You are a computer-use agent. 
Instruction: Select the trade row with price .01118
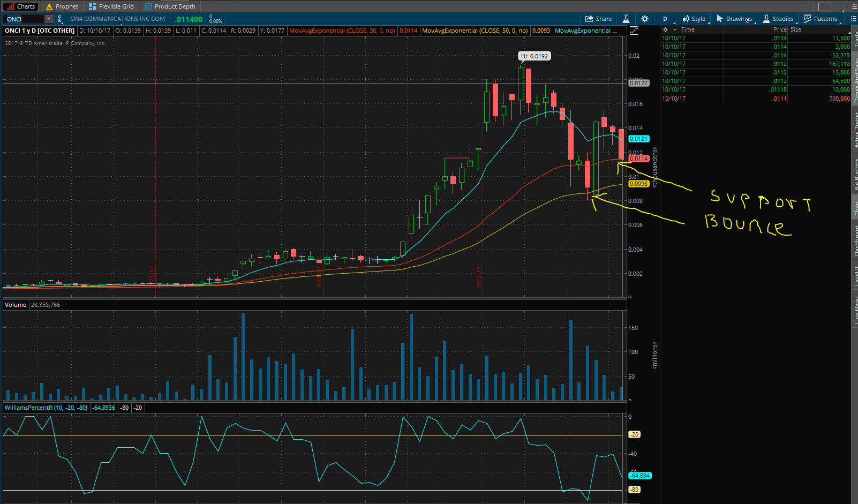pyautogui.click(x=756, y=89)
